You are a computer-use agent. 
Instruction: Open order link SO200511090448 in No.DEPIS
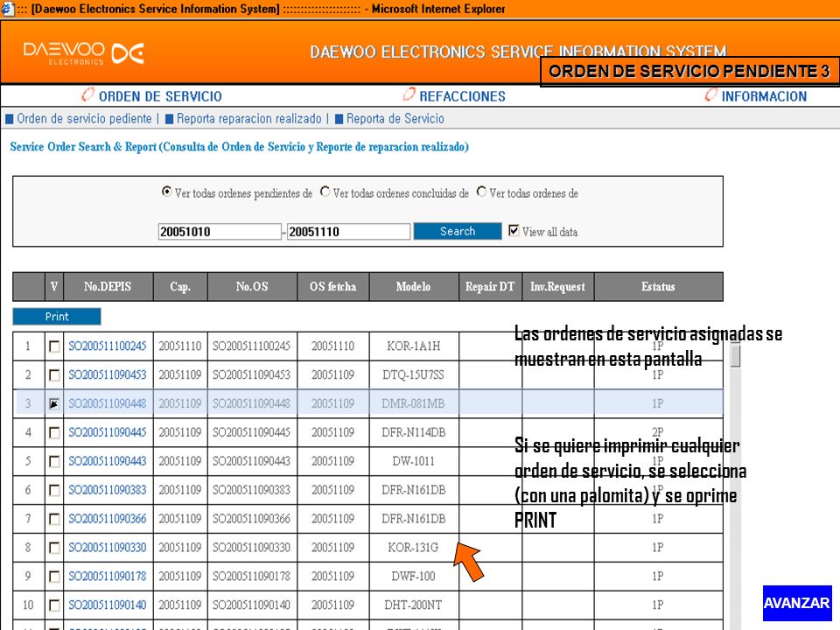tap(107, 403)
